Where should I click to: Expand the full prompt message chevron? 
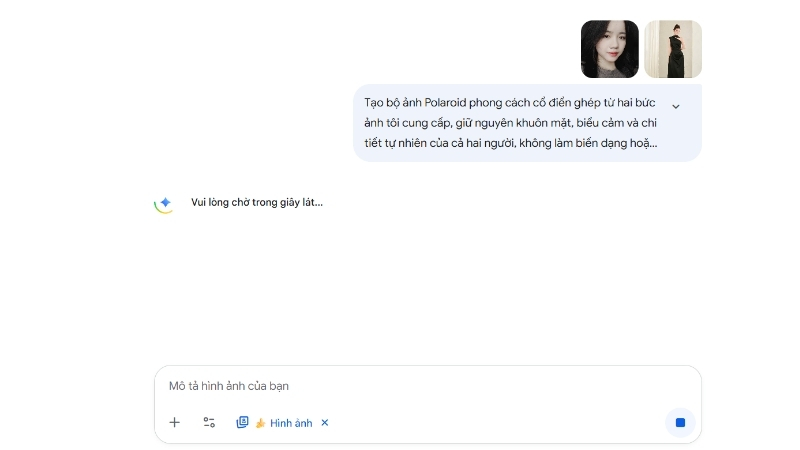676,107
